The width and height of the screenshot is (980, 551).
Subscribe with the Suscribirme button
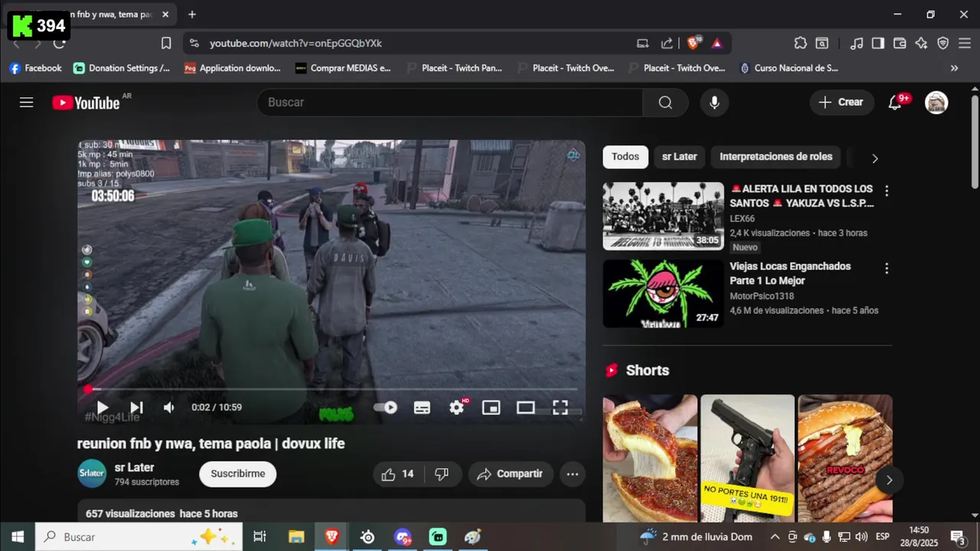point(238,474)
